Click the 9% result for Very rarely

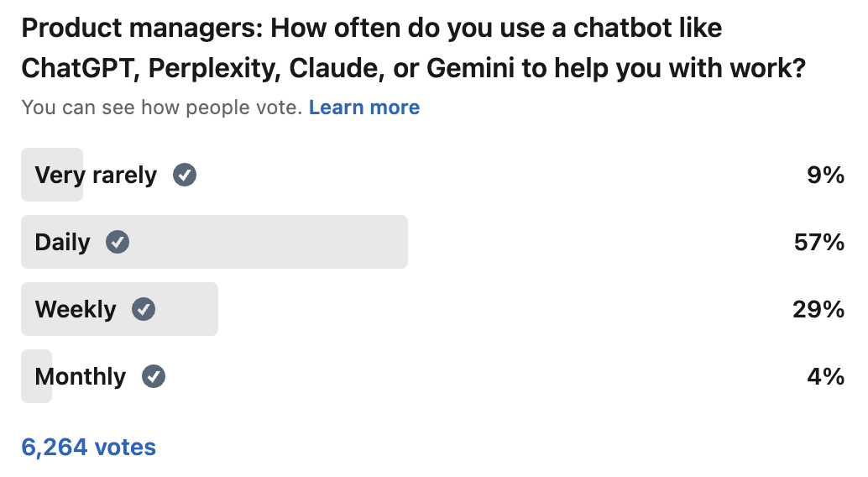(825, 175)
